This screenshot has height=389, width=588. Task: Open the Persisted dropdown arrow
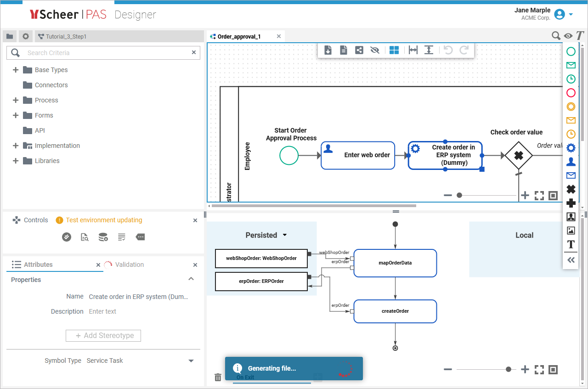tap(285, 235)
